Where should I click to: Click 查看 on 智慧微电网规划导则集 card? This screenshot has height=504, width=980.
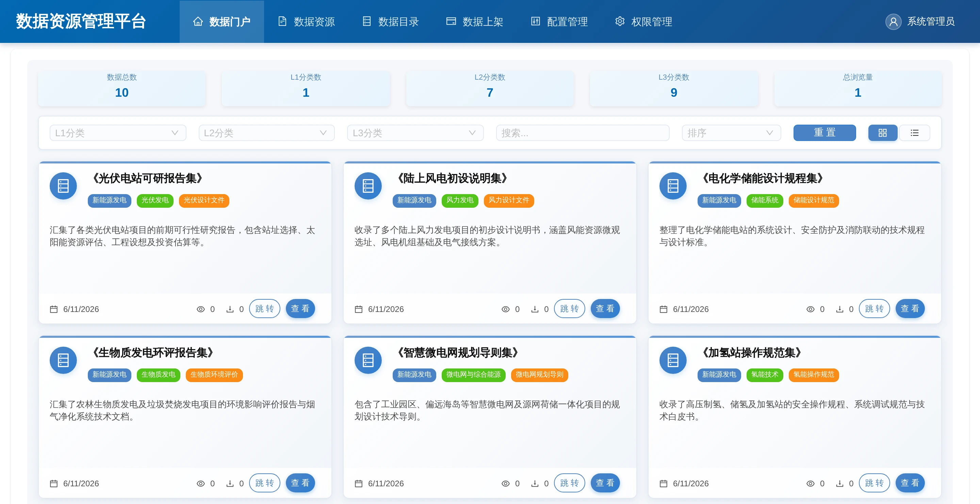point(605,483)
